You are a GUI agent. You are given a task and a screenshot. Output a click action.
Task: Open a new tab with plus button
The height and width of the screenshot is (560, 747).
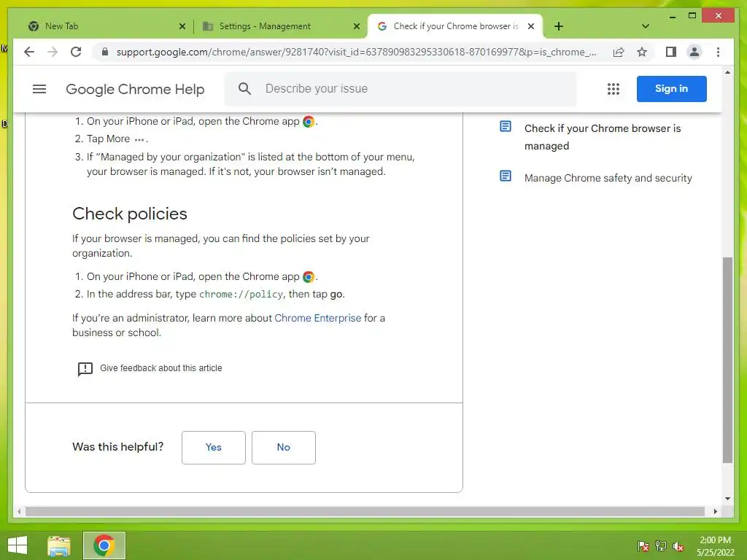click(x=558, y=26)
